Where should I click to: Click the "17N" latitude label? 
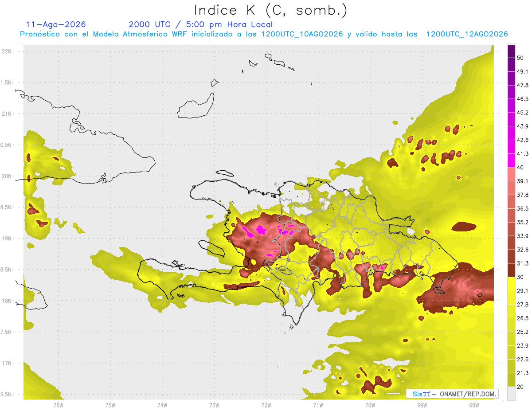coord(7,363)
